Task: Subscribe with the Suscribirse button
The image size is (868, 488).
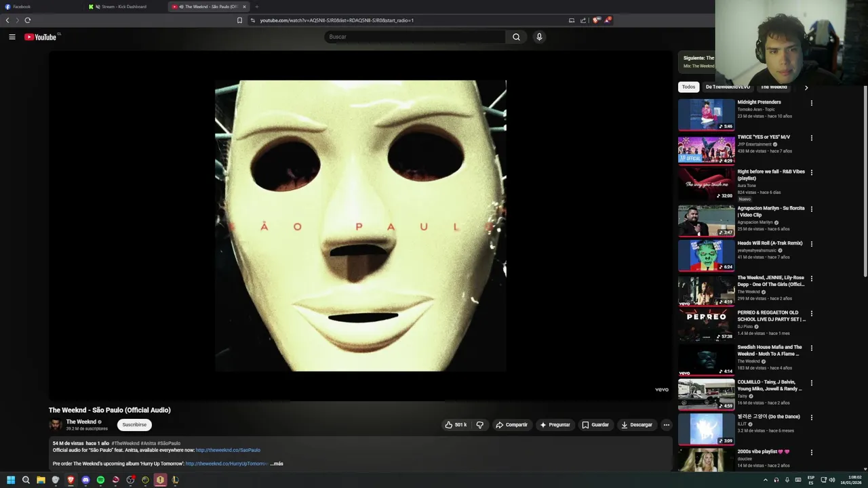Action: point(134,425)
